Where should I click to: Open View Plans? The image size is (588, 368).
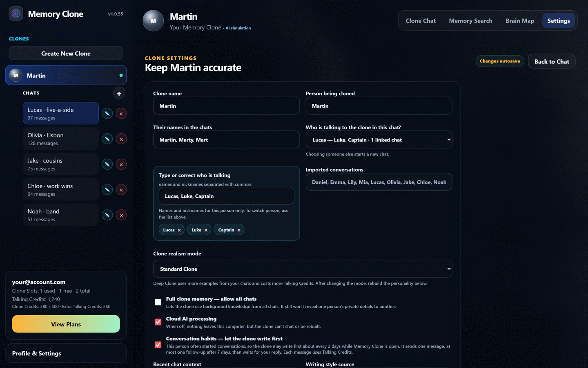click(x=66, y=324)
